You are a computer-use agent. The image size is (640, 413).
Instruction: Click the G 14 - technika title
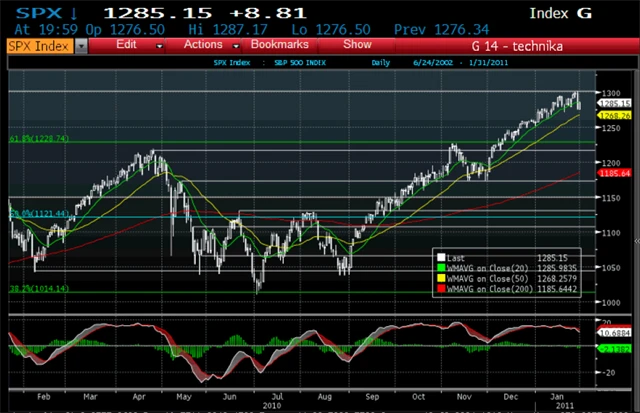[x=517, y=46]
